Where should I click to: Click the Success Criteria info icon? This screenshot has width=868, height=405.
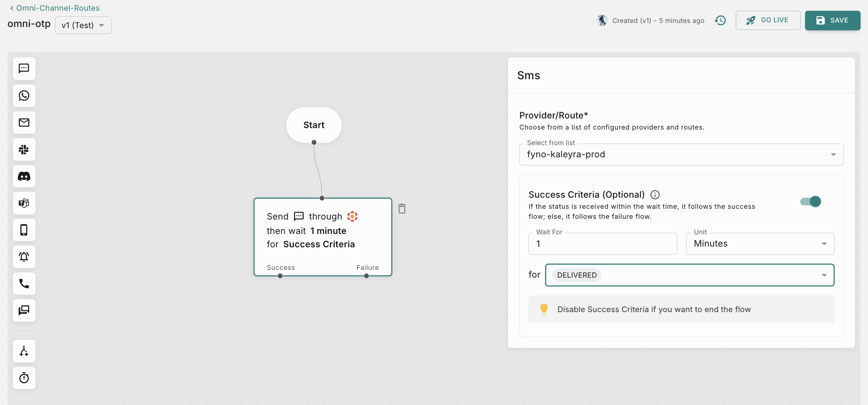[x=655, y=195]
